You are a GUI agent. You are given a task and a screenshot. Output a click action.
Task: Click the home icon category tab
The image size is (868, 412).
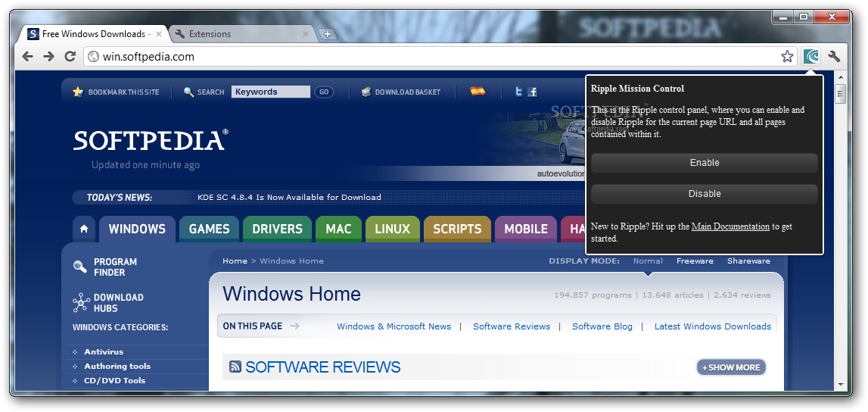(x=83, y=229)
